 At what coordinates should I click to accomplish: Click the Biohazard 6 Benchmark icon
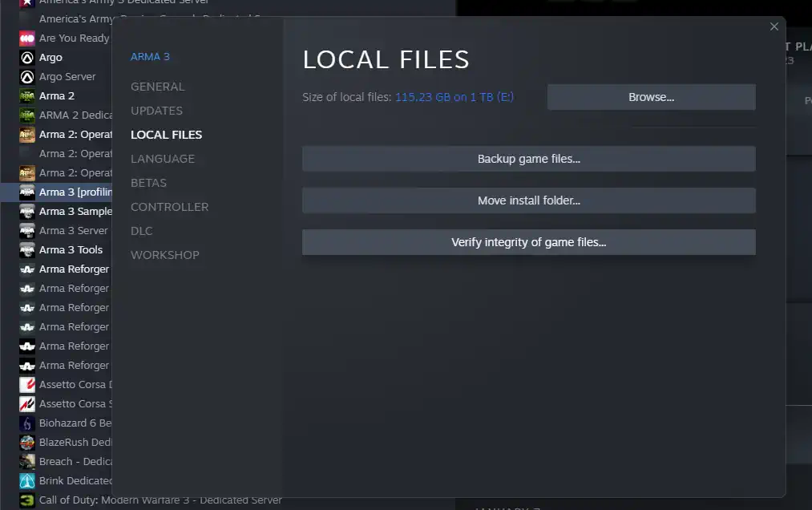(27, 423)
